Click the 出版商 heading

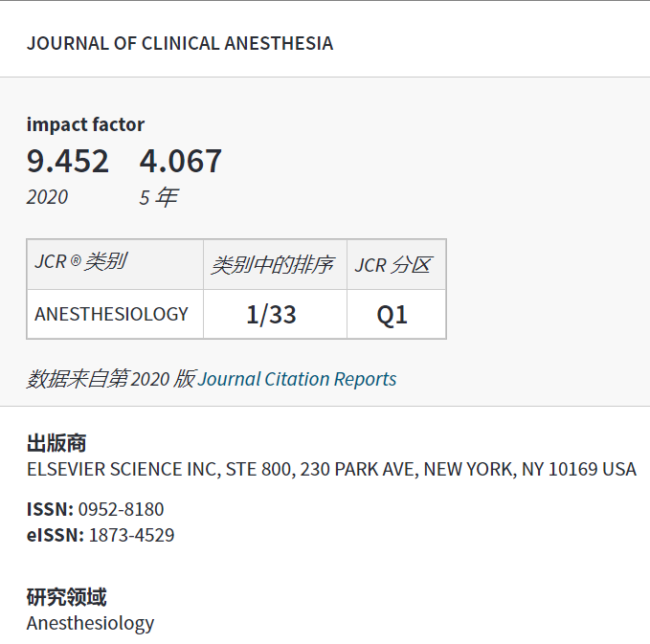(56, 444)
